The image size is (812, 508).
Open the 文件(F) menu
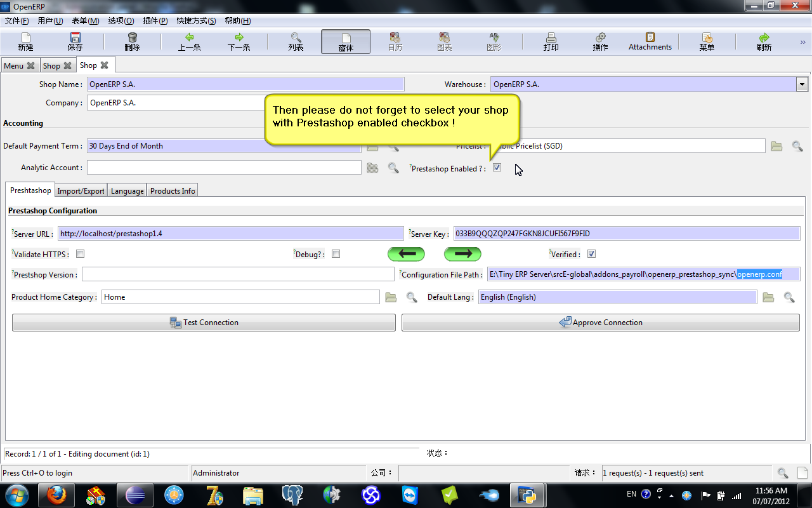(16, 21)
